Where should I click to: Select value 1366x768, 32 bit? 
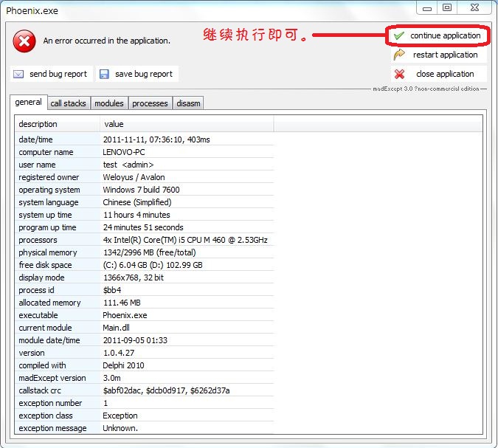134,278
